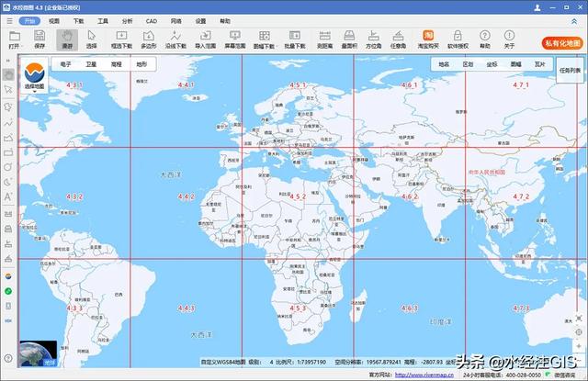Select the 漫游 (pan) hand tool

point(66,38)
